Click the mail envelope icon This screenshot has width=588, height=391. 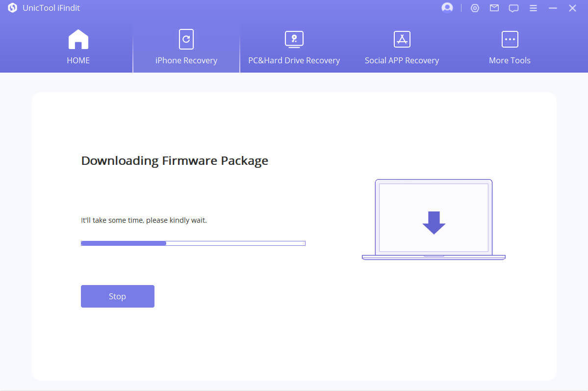[x=494, y=8]
